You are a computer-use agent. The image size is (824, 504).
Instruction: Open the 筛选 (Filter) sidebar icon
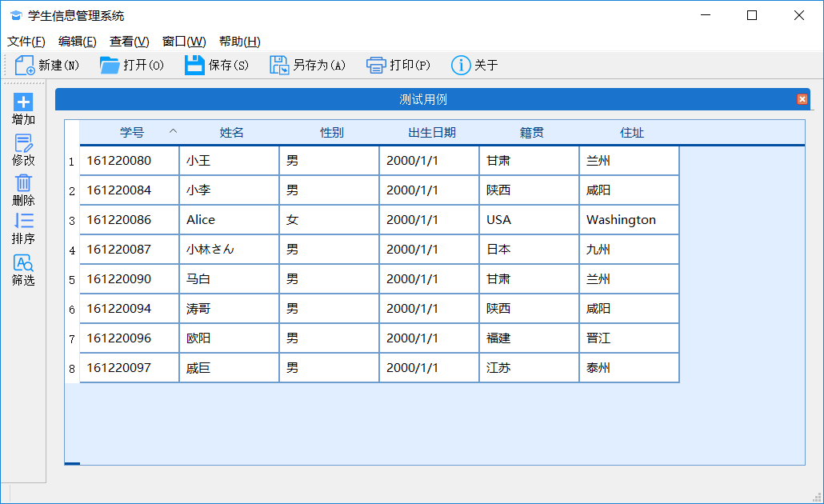pyautogui.click(x=23, y=263)
